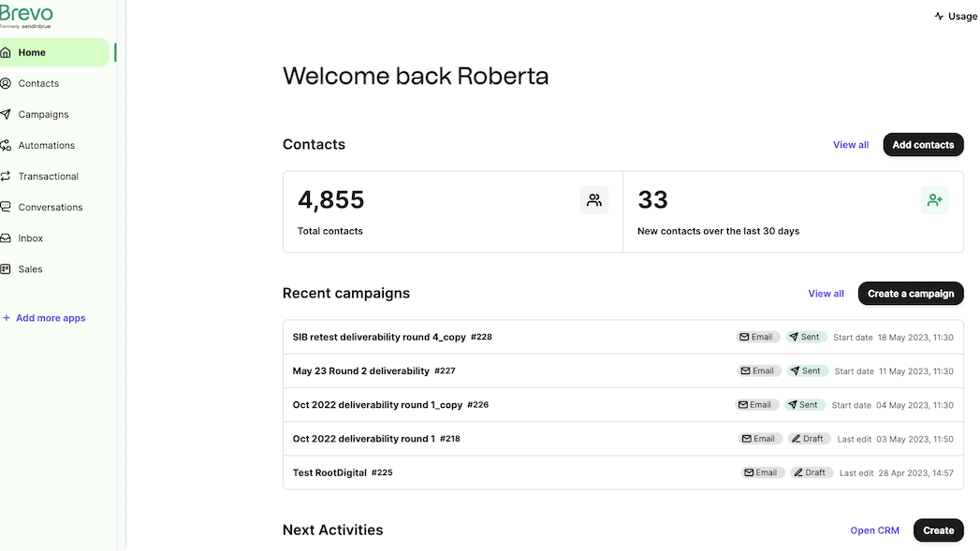Click the Brevo logo
Viewport: 980px width, 551px height.
click(x=25, y=16)
